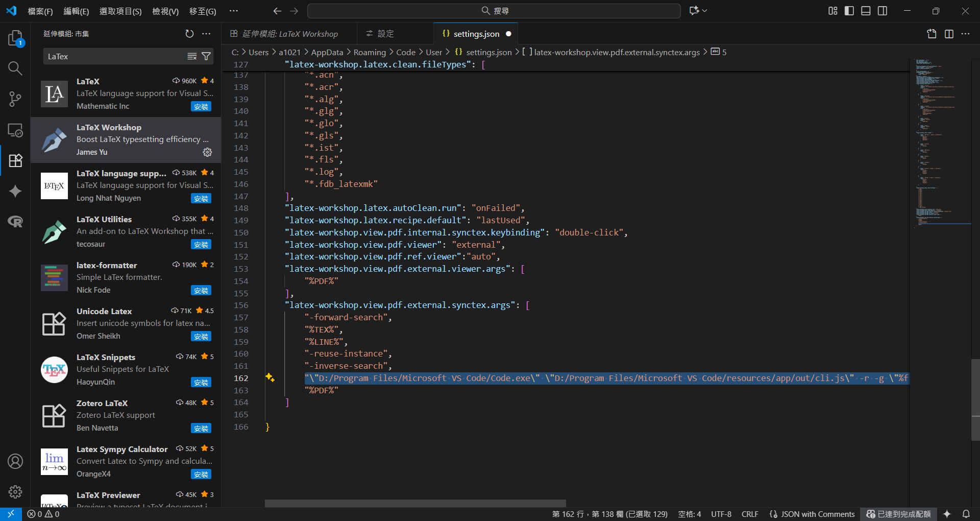This screenshot has width=980, height=521.
Task: Go back with navigation arrow
Action: point(277,11)
